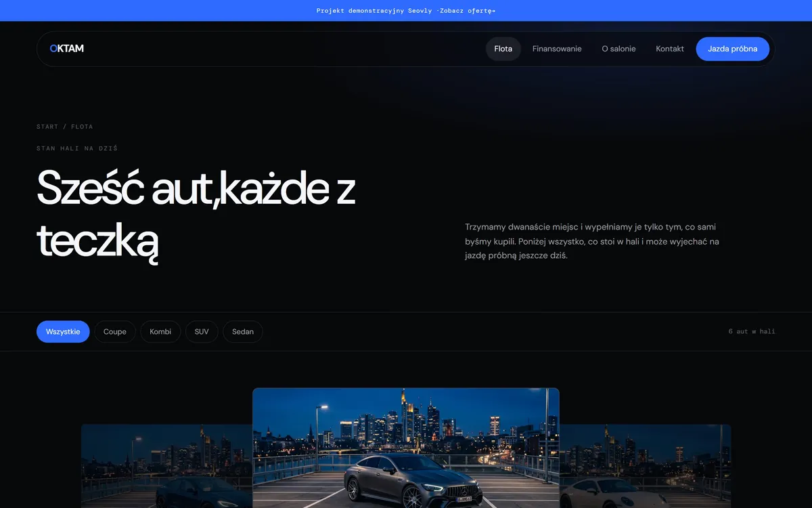Viewport: 812px width, 508px height.
Task: Click the 'Trzymamy dwanaście miejsc' paragraph
Action: (x=592, y=241)
